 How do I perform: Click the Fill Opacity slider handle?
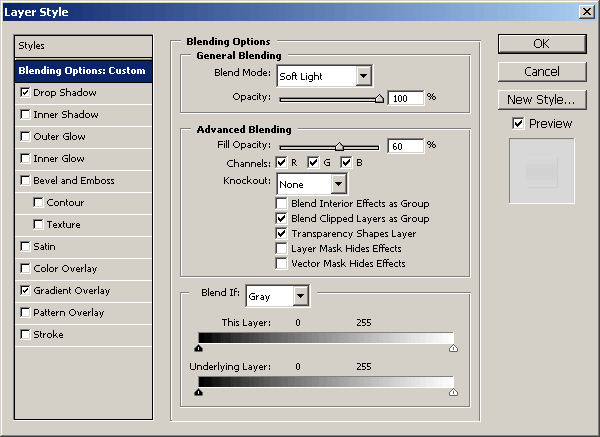339,147
